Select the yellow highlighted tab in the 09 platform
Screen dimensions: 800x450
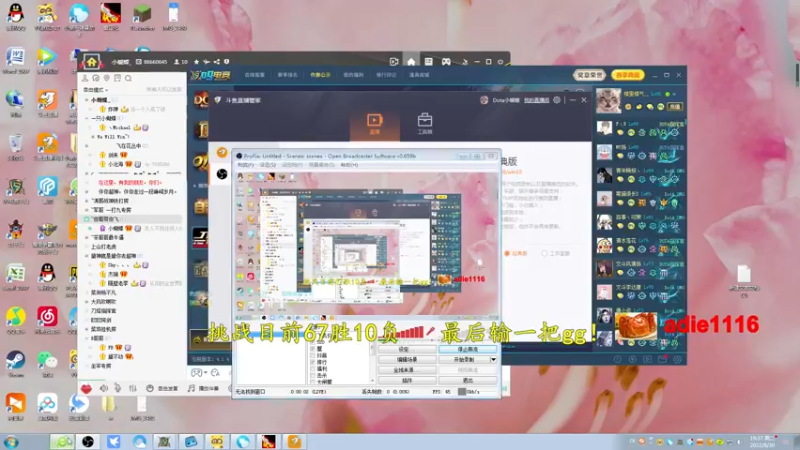tap(320, 75)
